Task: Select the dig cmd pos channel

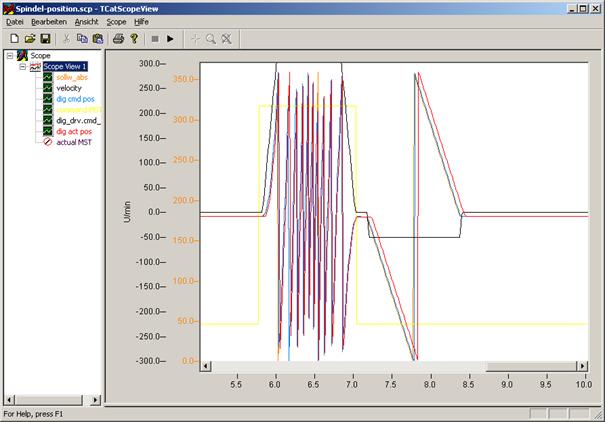Action: click(76, 99)
